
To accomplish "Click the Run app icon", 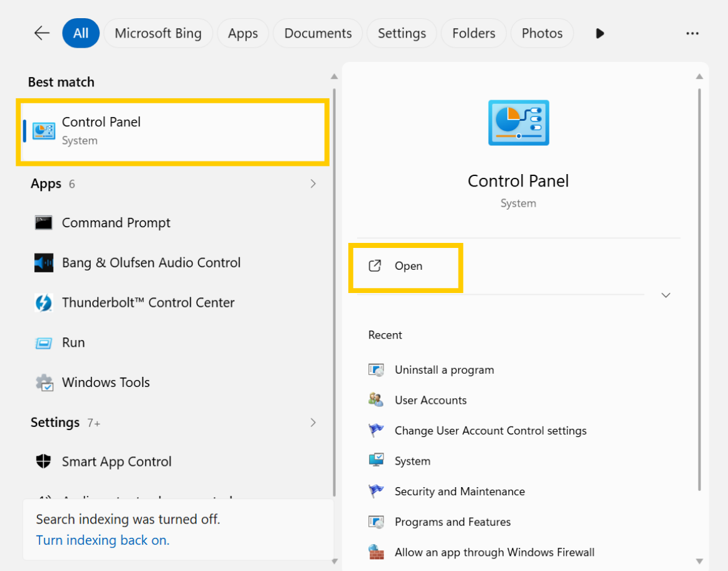I will pos(44,342).
